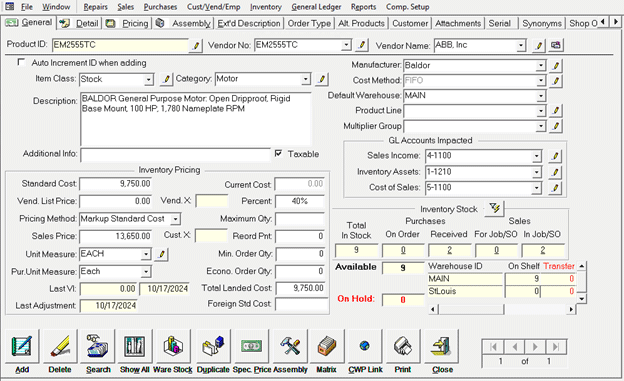Click warehouse list scroll up arrow
The height and width of the screenshot is (381, 624).
pyautogui.click(x=581, y=266)
